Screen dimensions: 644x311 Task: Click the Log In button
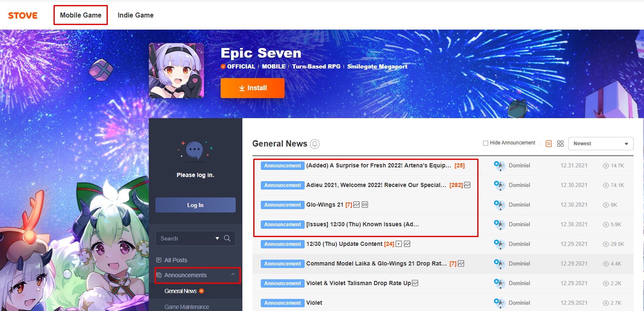[x=195, y=205]
